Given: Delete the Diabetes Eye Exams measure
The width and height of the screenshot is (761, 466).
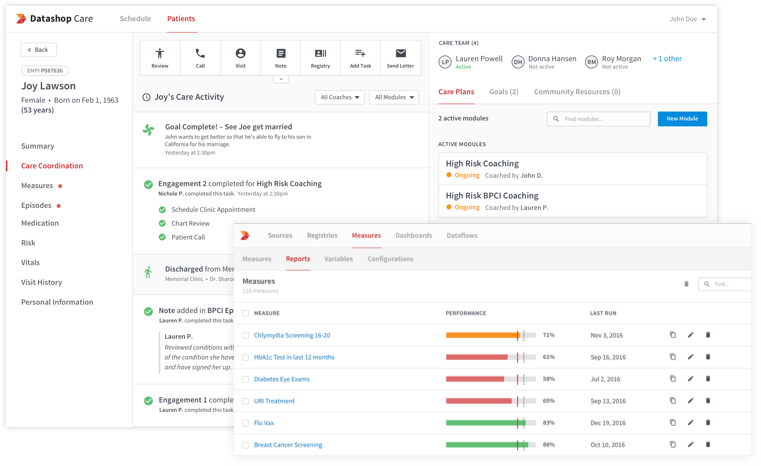Looking at the screenshot, I should [708, 379].
